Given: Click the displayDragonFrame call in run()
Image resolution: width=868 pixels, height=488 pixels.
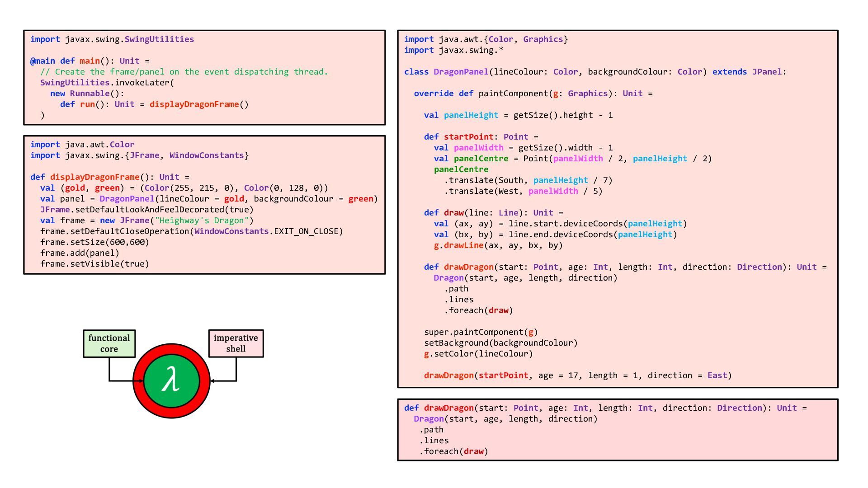Looking at the screenshot, I should [199, 104].
